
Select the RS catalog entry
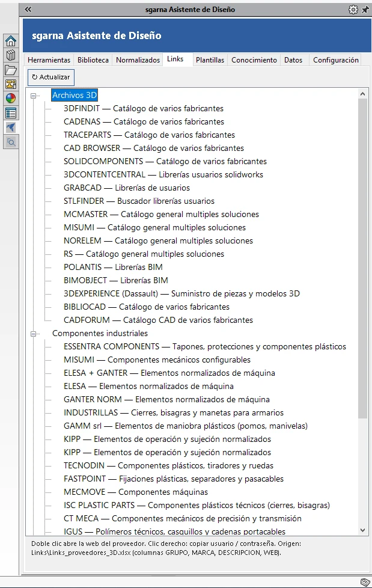[144, 254]
